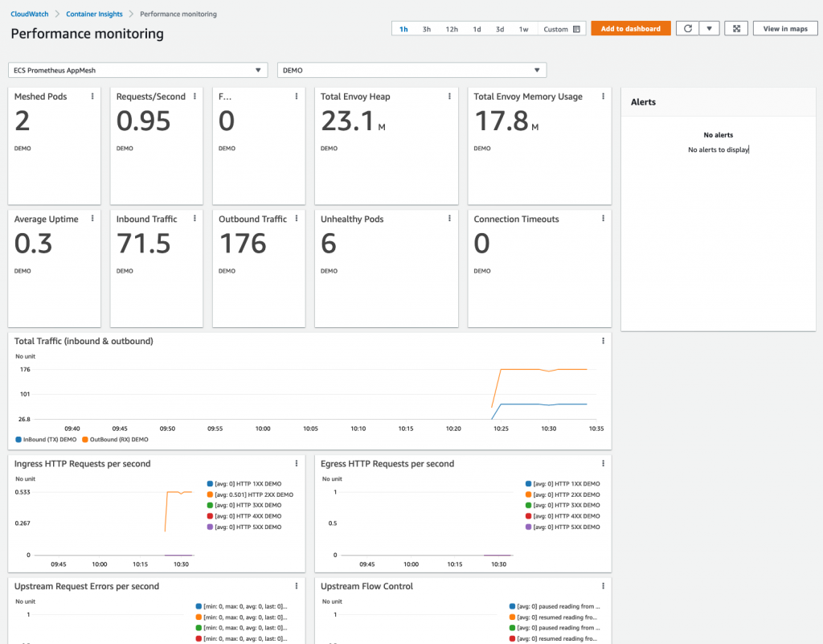This screenshot has height=644, width=823.
Task: Expand the ECS Prometheus AppMesh dropdown
Action: 137,71
